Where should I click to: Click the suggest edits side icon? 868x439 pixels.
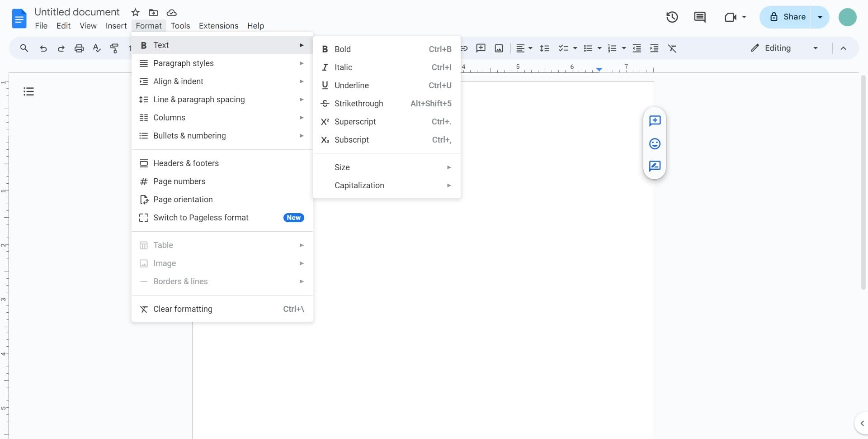655,166
